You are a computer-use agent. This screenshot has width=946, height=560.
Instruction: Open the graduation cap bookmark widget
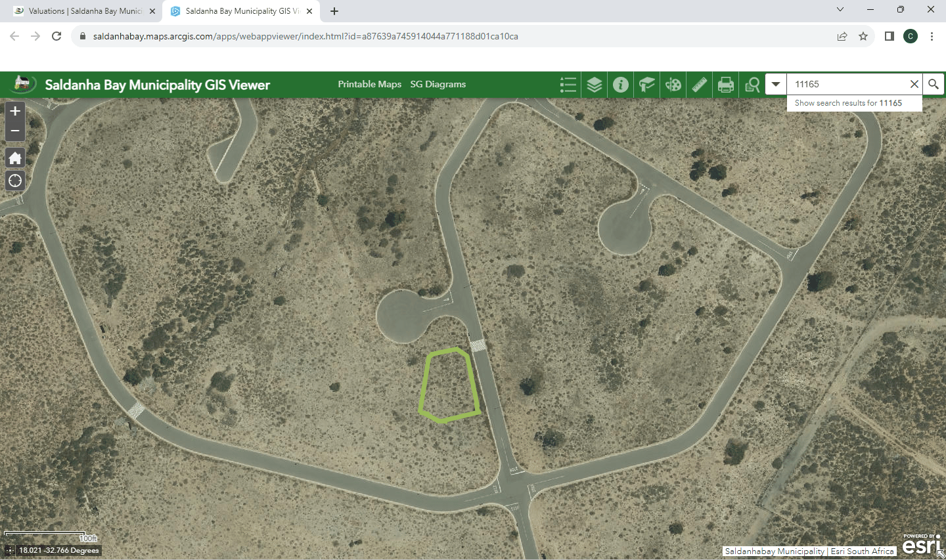[647, 85]
